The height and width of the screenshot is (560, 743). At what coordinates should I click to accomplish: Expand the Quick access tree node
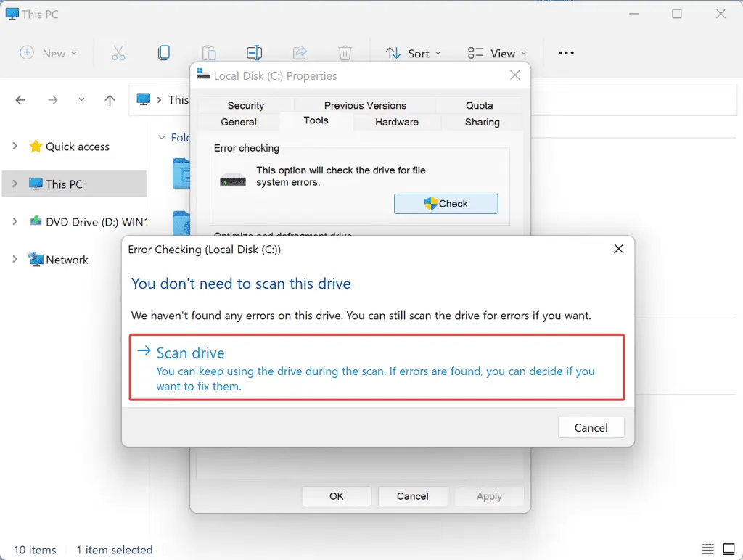pyautogui.click(x=15, y=146)
